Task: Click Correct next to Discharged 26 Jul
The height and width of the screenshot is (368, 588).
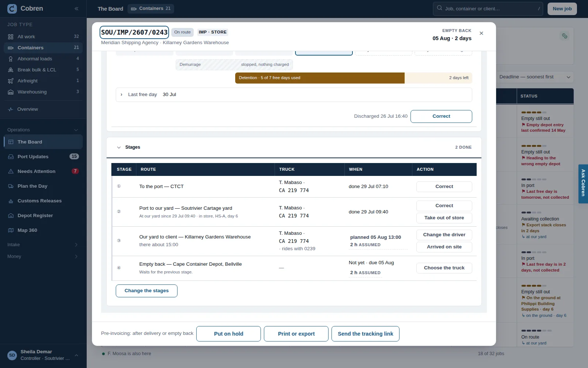Action: (441, 116)
